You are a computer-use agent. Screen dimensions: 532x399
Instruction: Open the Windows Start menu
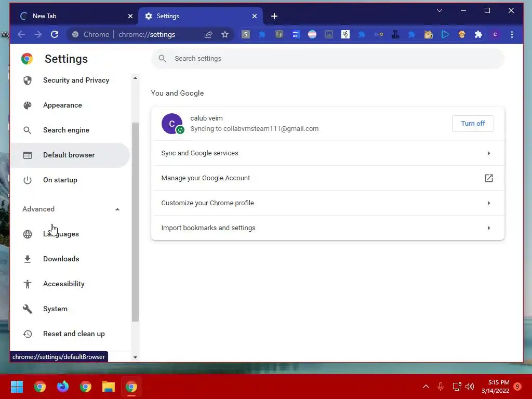tap(17, 387)
